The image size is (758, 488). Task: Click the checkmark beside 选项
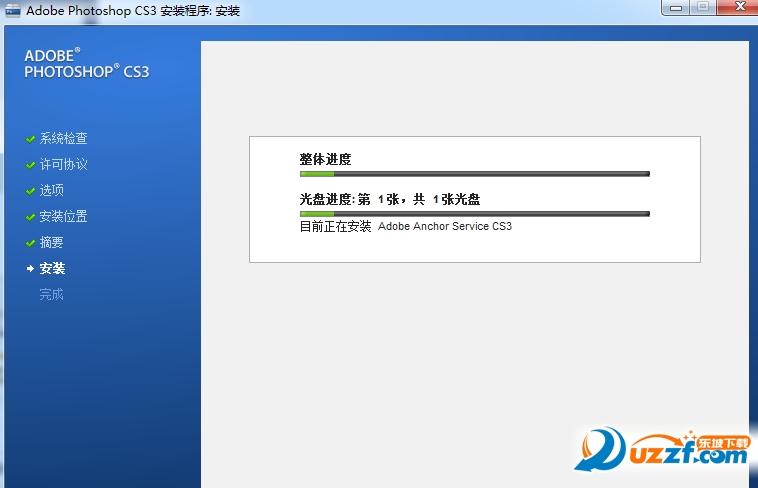click(x=30, y=191)
